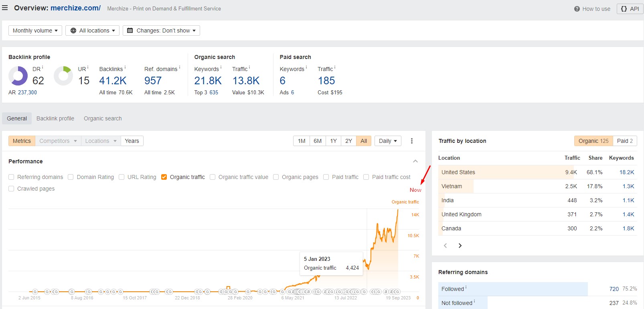Open the chart three-dot options menu
The width and height of the screenshot is (644, 309).
(412, 141)
